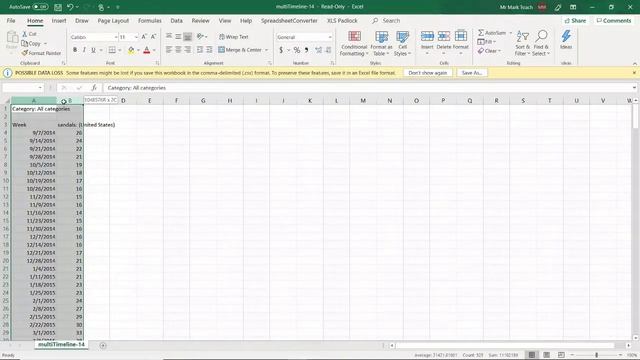640x360 pixels.
Task: Switch to the Formulas tab
Action: [x=149, y=20]
